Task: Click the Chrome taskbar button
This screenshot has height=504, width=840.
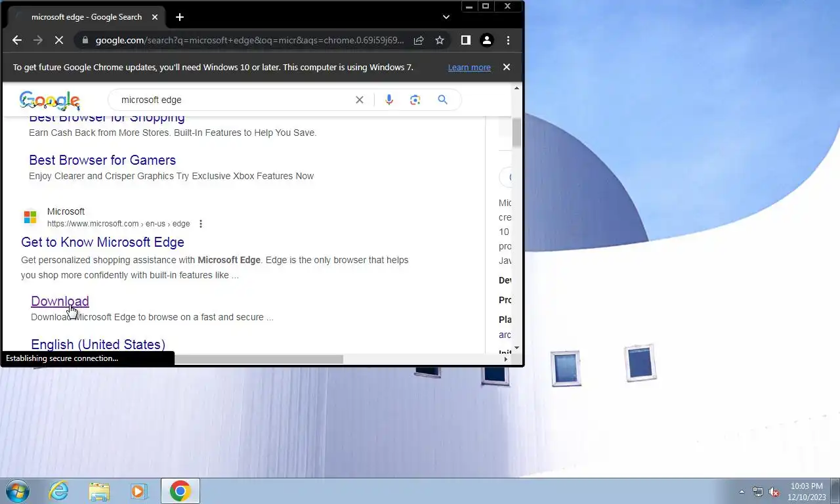Action: tap(180, 491)
